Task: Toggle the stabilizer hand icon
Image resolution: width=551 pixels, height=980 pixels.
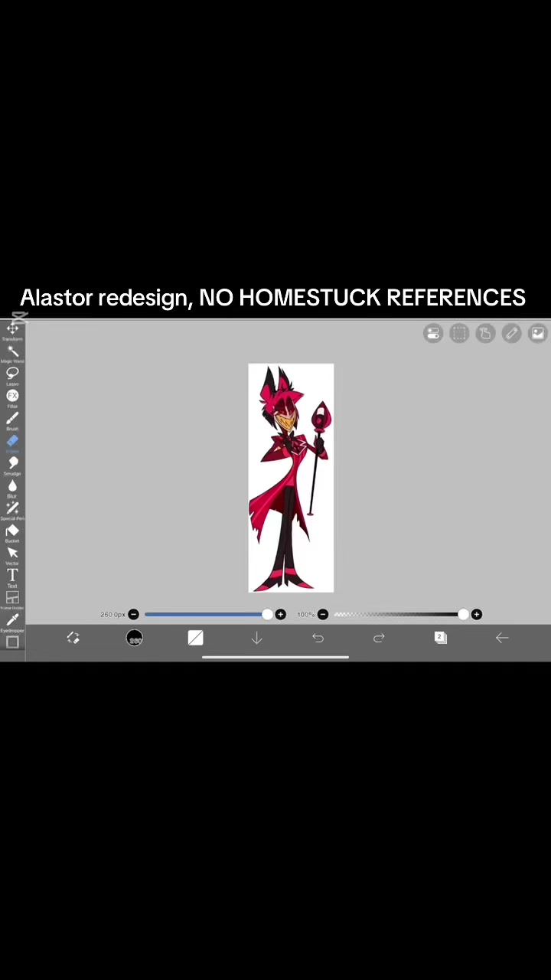Action: pos(485,333)
